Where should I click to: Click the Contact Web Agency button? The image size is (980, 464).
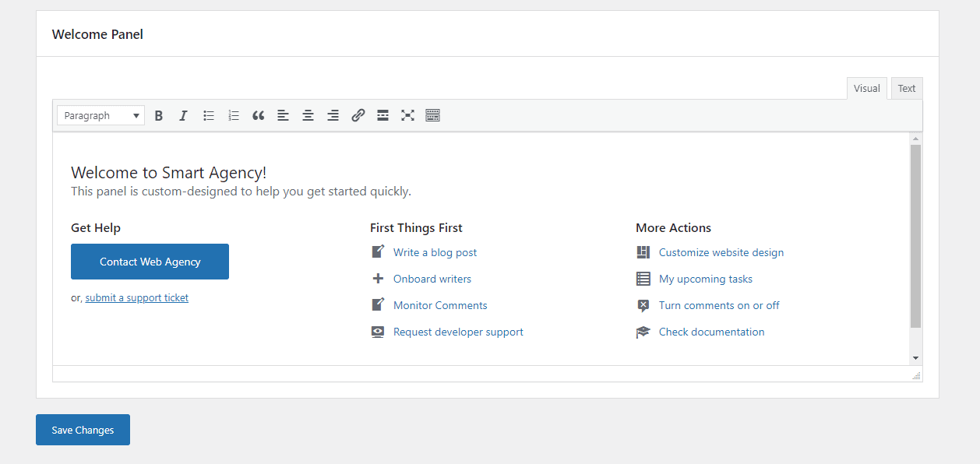click(x=150, y=262)
